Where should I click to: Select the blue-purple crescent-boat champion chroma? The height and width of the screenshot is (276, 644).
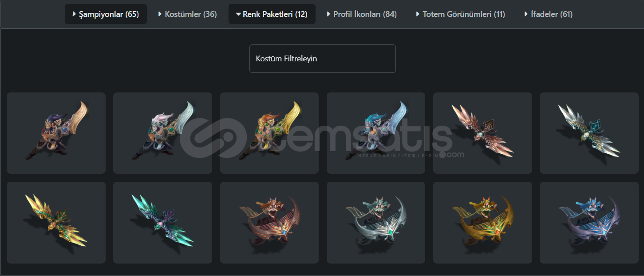589,223
